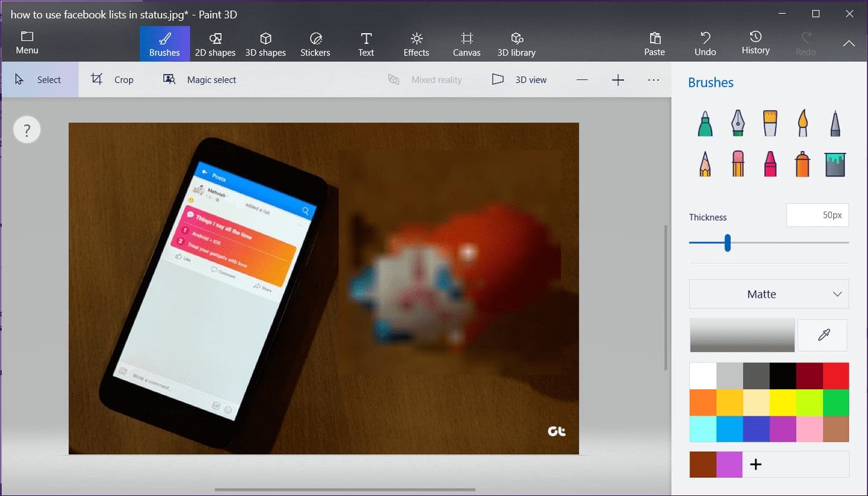The image size is (868, 496).
Task: Click the zoom in plus icon
Action: [x=618, y=80]
